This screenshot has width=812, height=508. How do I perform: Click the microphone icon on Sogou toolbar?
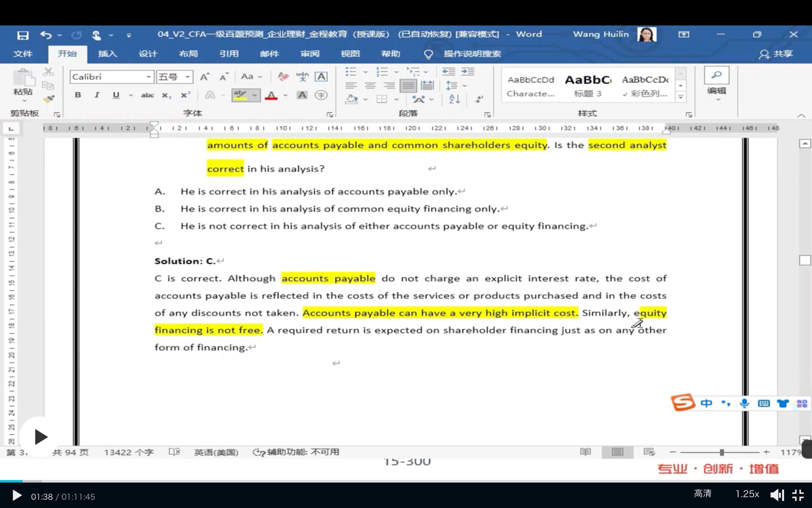point(744,403)
